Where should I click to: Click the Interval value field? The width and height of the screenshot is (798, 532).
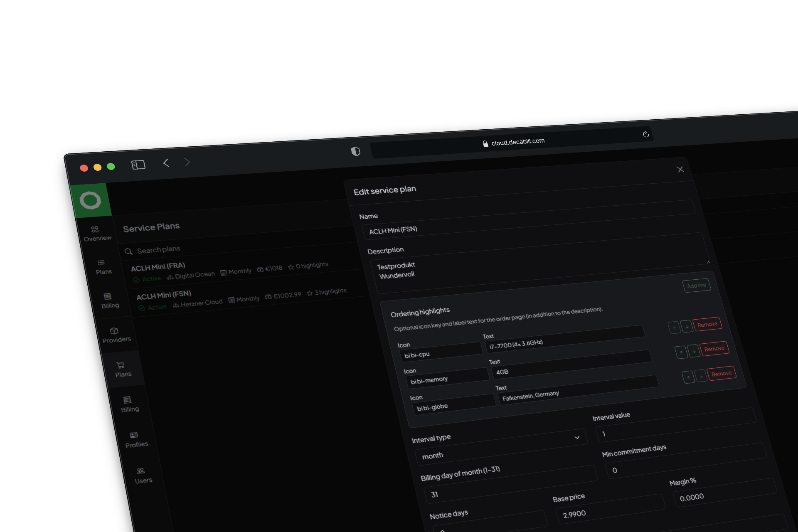click(677, 424)
